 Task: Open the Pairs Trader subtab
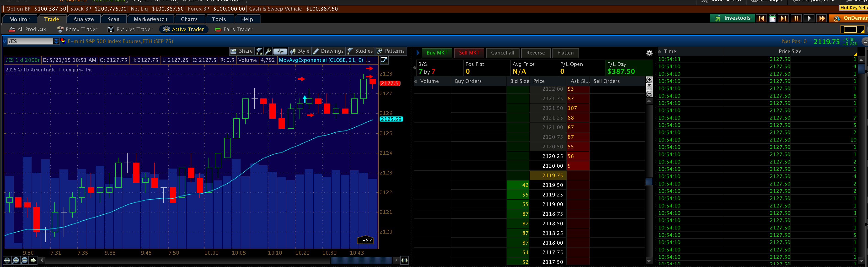234,29
